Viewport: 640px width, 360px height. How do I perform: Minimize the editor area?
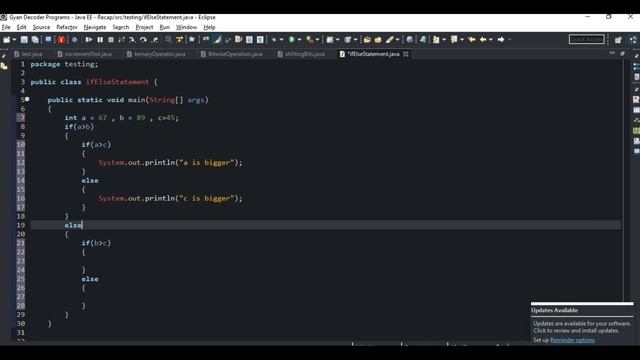click(x=612, y=53)
